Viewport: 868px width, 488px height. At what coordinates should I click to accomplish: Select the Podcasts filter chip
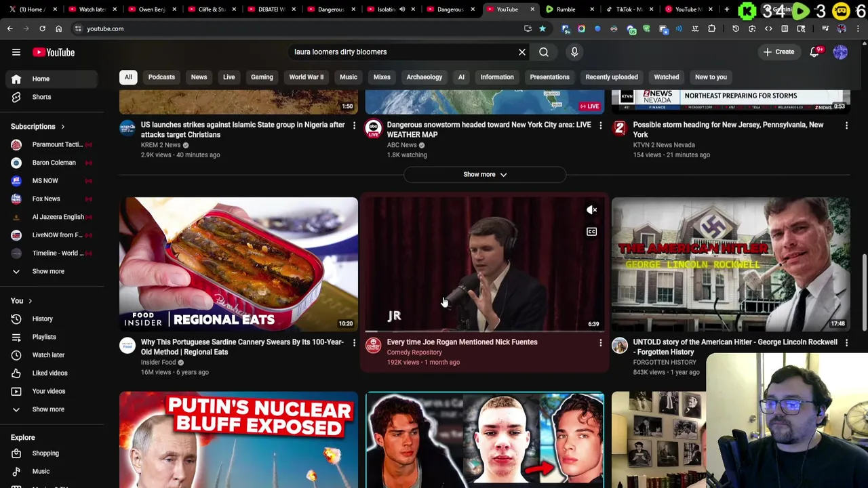[x=161, y=77]
